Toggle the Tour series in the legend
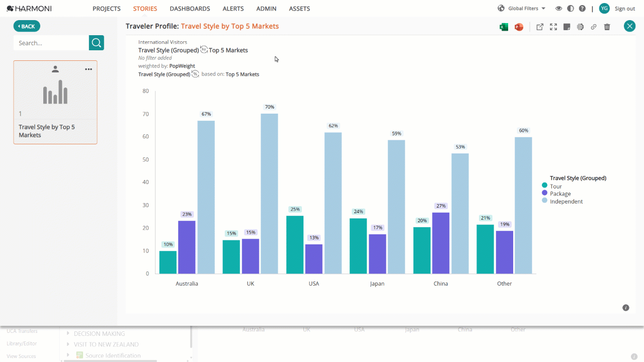The width and height of the screenshot is (644, 362). pyautogui.click(x=551, y=186)
